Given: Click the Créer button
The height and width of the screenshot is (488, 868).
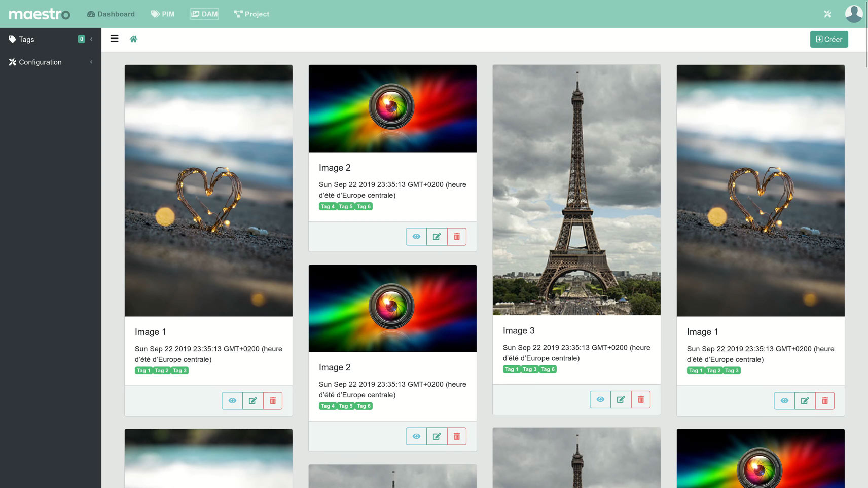Looking at the screenshot, I should point(829,39).
